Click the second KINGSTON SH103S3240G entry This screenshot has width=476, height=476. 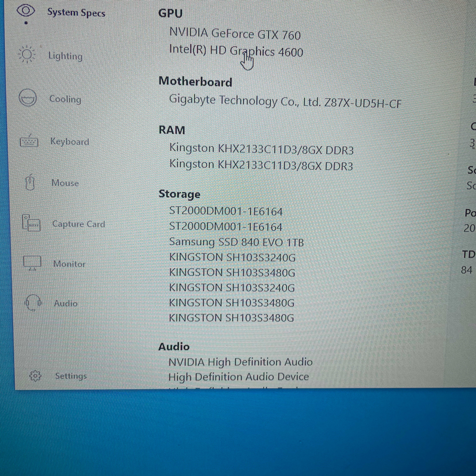[232, 288]
